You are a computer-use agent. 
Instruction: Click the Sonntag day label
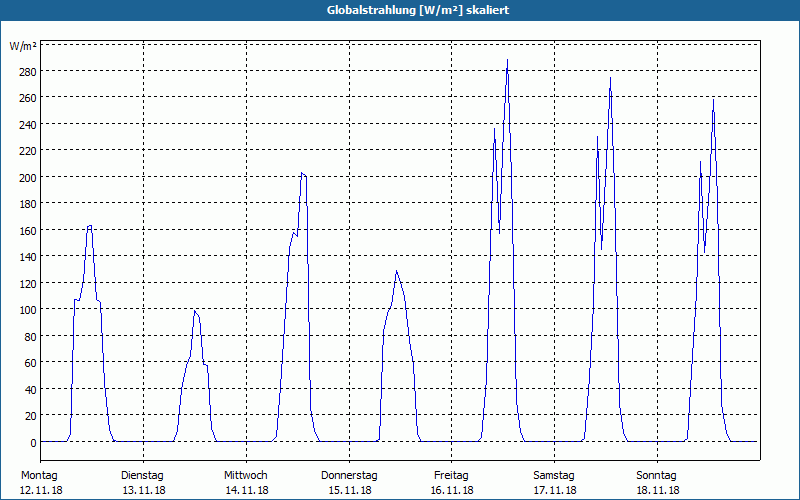[x=656, y=476]
